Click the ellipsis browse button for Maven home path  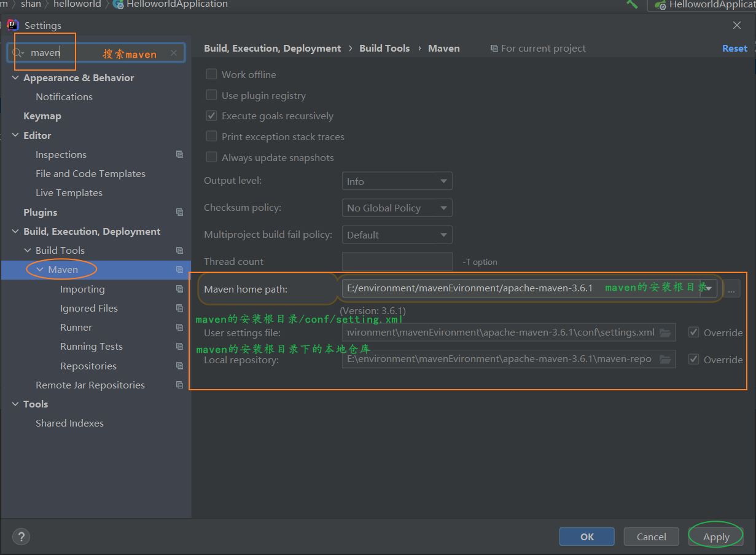click(x=731, y=288)
